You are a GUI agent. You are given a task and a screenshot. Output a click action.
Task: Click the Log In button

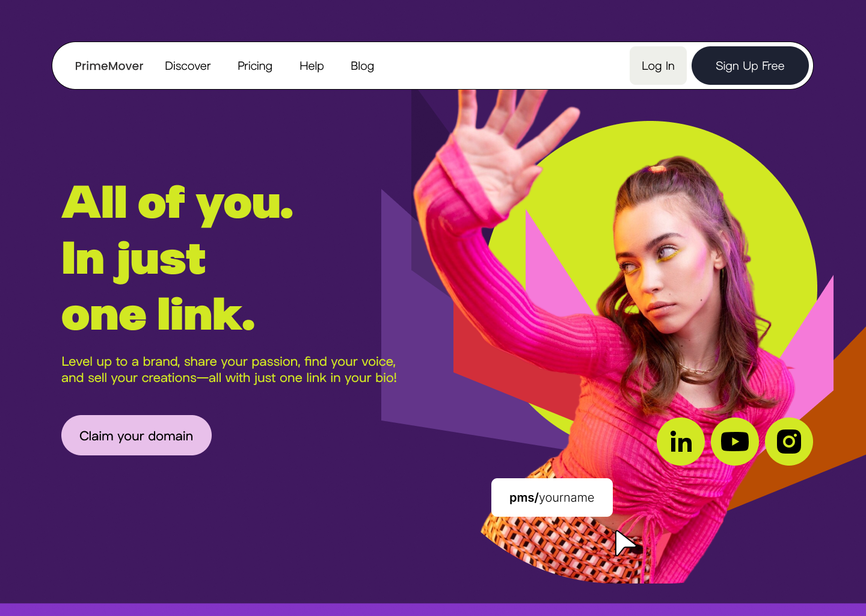pos(658,66)
